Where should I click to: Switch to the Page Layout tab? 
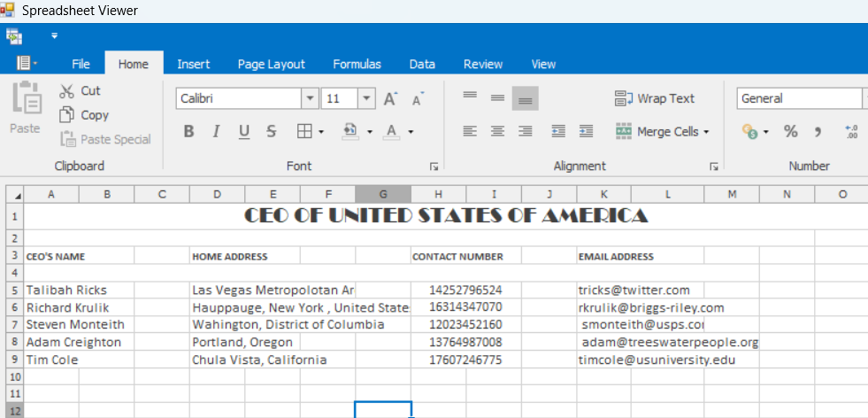(x=272, y=64)
